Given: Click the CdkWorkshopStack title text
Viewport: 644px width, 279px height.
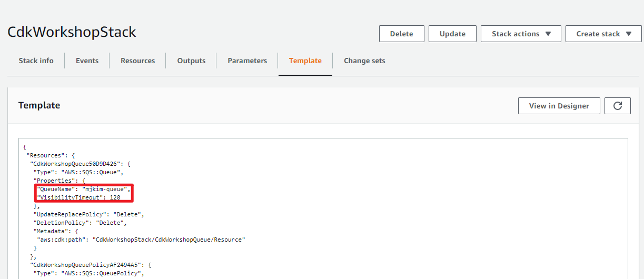Looking at the screenshot, I should tap(72, 32).
